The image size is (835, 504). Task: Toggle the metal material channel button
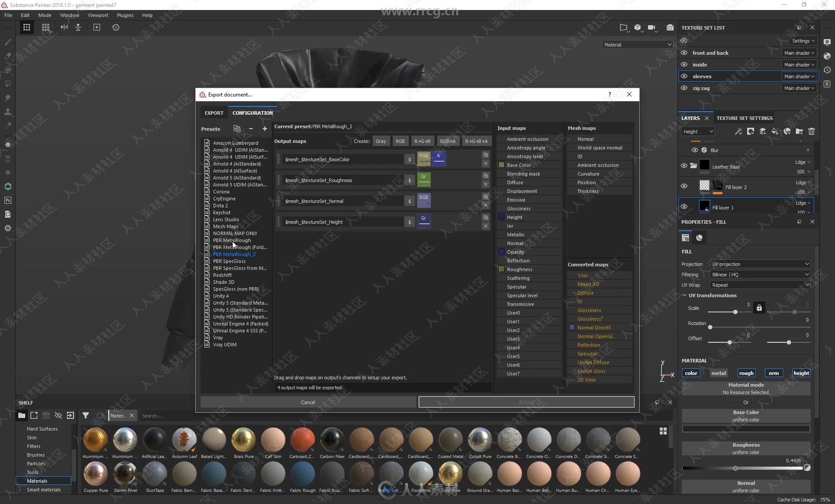(x=718, y=373)
